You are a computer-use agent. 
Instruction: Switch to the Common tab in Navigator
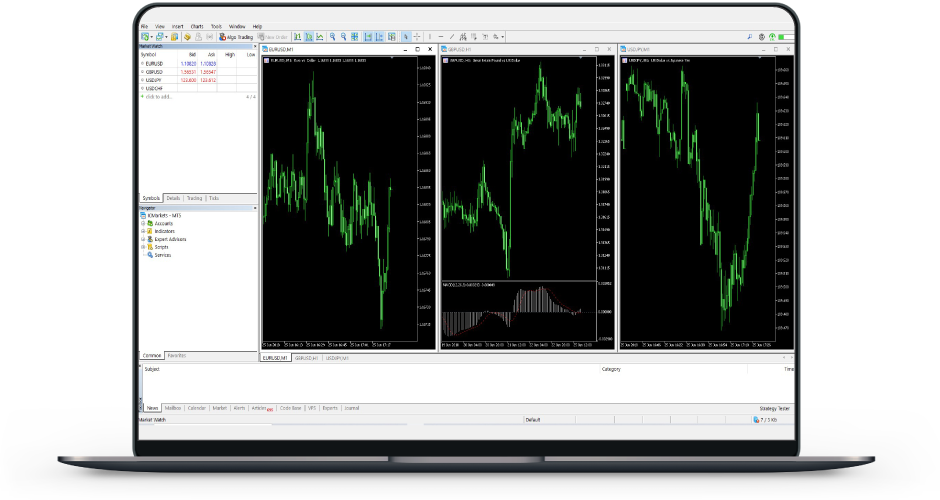(x=152, y=356)
